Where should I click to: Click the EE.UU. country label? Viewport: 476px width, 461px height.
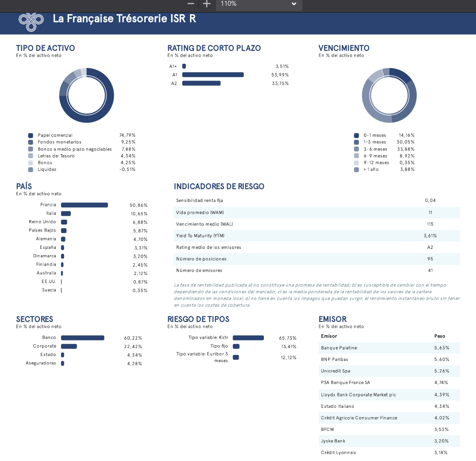coord(49,282)
